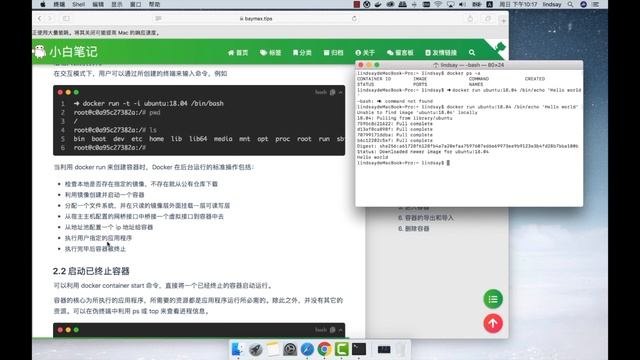Open 友情链接 (Friend links) nav link

click(x=441, y=53)
